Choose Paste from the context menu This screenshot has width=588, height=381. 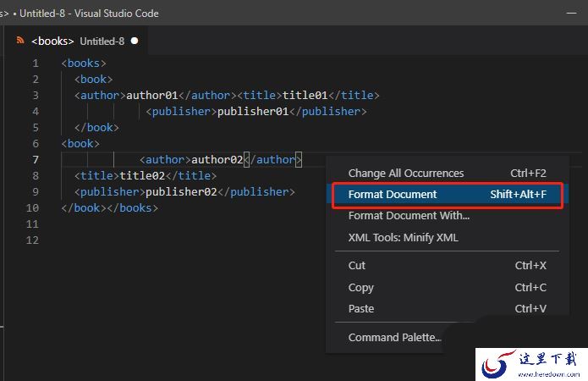[447, 308]
